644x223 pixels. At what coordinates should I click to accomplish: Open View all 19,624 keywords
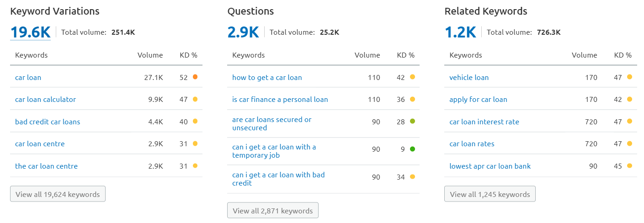click(58, 194)
